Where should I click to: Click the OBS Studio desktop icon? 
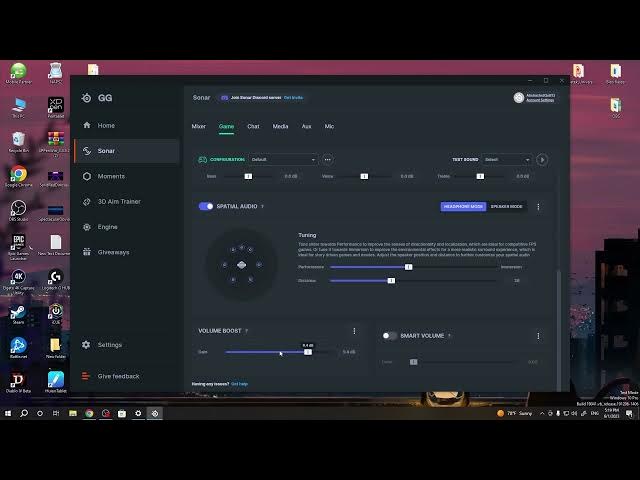point(18,211)
